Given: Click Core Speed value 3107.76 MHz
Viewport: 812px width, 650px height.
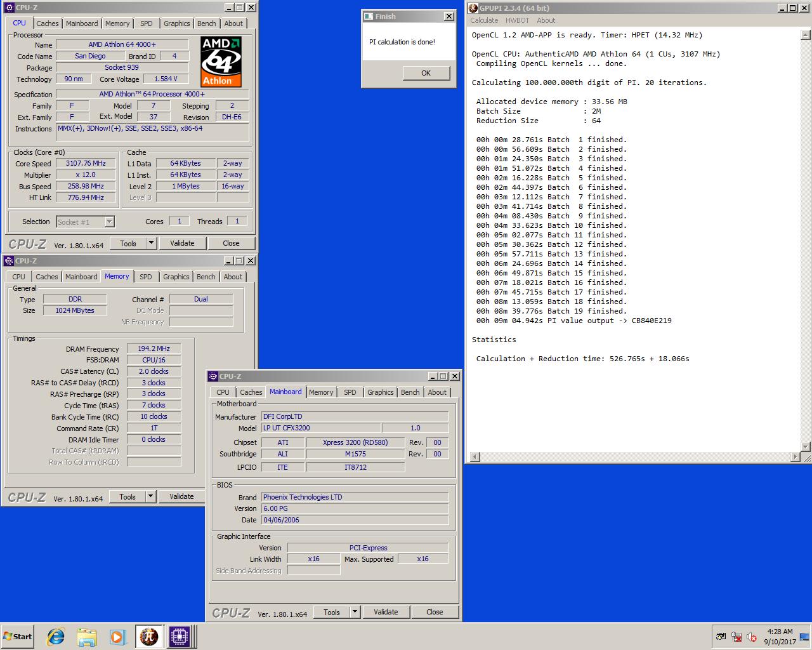Looking at the screenshot, I should point(86,163).
